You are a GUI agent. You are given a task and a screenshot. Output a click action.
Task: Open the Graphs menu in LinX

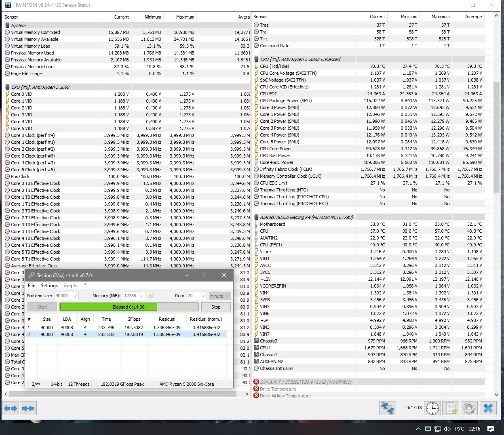pos(71,286)
